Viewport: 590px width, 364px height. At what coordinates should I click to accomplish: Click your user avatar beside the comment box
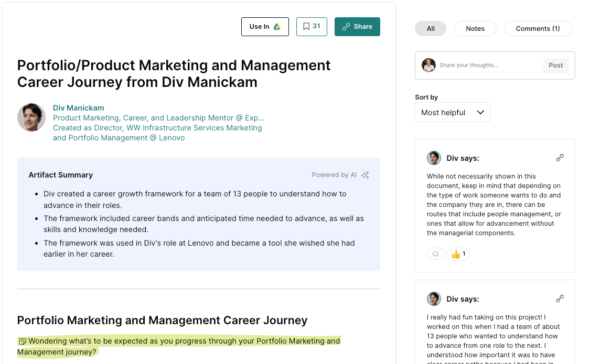point(428,65)
